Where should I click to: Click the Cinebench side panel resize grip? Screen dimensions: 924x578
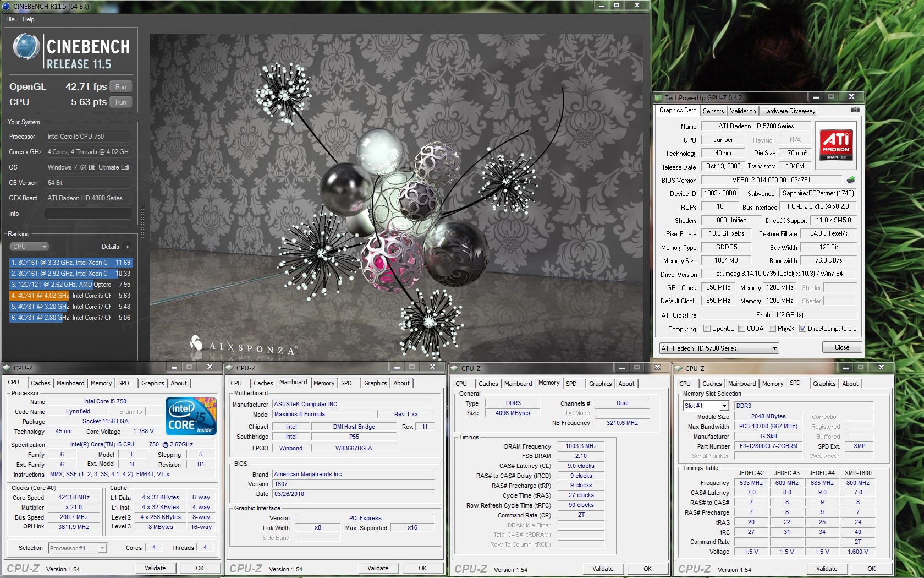pos(143,222)
